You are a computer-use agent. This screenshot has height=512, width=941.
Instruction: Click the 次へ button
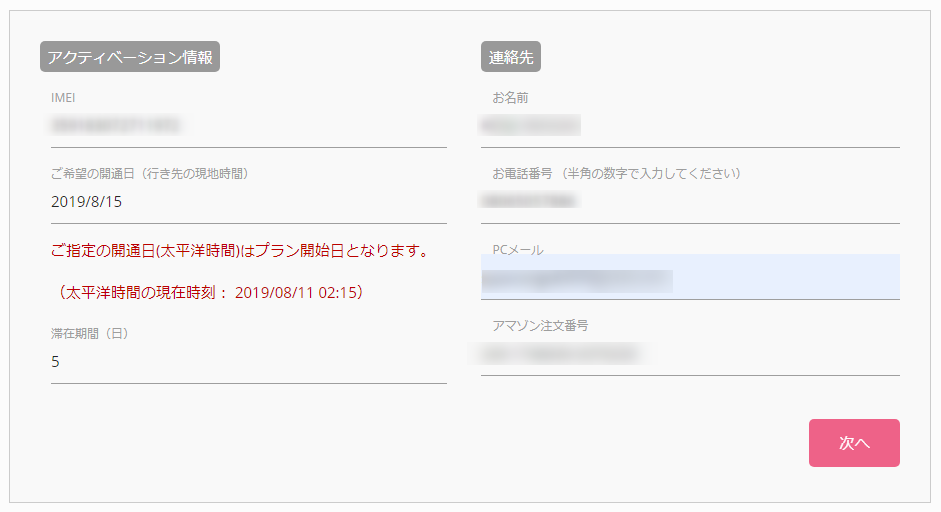point(854,443)
